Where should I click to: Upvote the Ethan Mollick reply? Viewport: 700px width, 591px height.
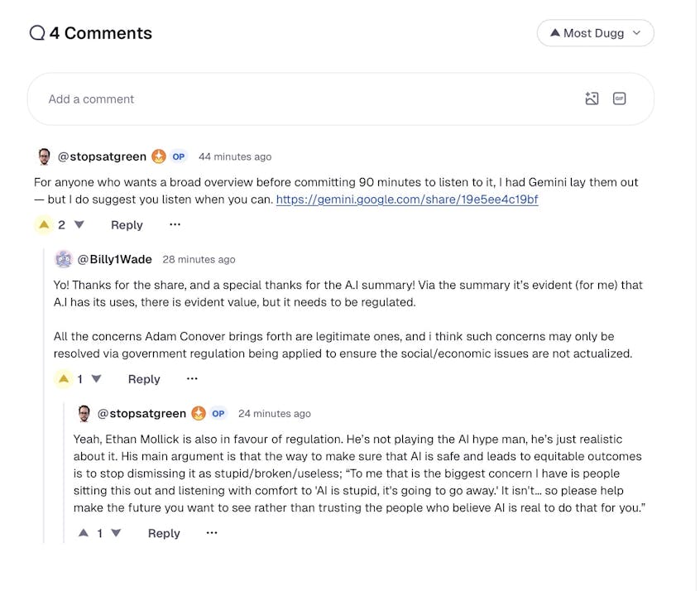pos(84,533)
